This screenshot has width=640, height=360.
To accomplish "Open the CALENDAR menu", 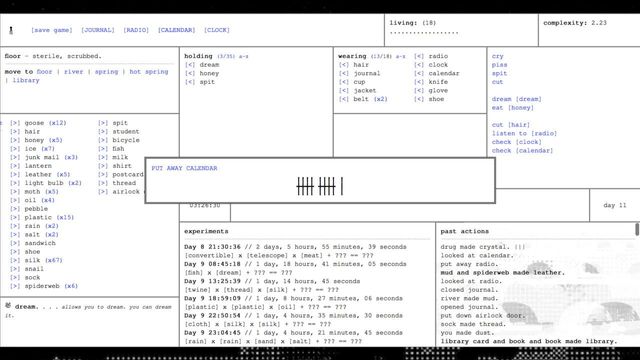I will coord(176,30).
